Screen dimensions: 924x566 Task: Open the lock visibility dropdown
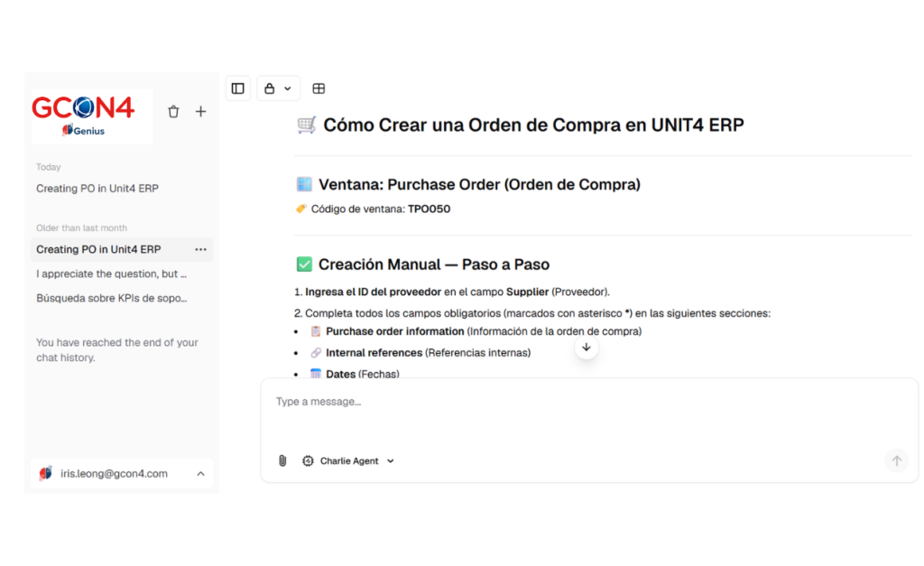pyautogui.click(x=278, y=88)
